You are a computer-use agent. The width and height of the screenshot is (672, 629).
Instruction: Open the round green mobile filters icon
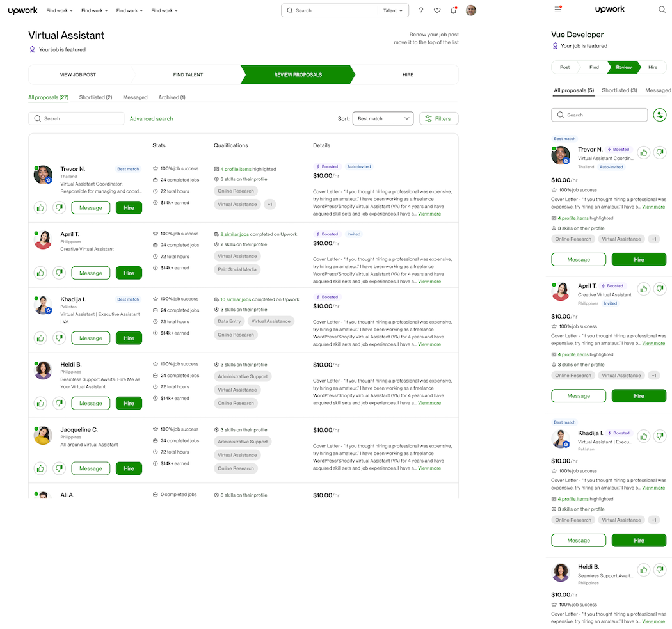point(660,115)
